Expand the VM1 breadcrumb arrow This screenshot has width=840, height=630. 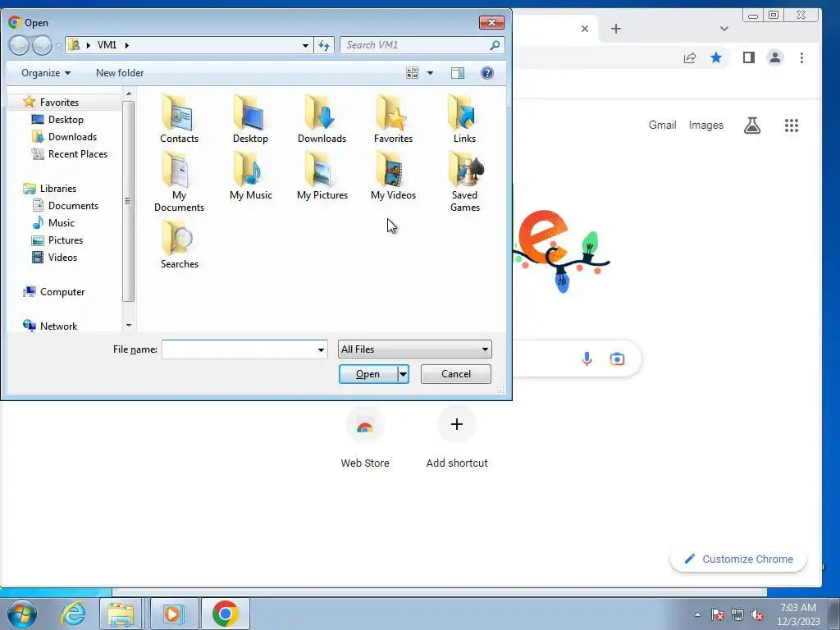127,45
